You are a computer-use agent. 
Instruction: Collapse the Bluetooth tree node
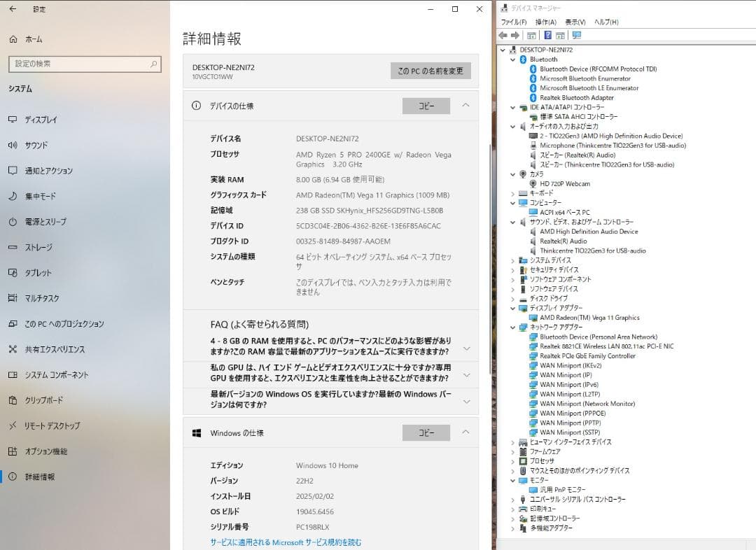click(513, 59)
